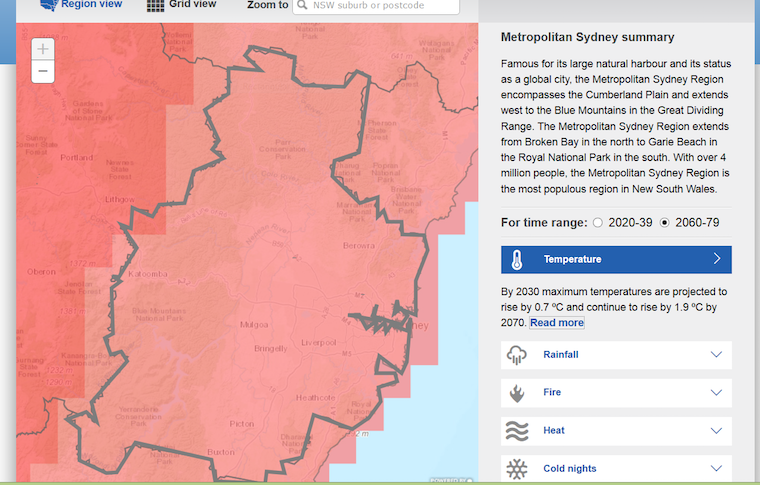Open the Read more link
760x485 pixels.
tap(557, 323)
